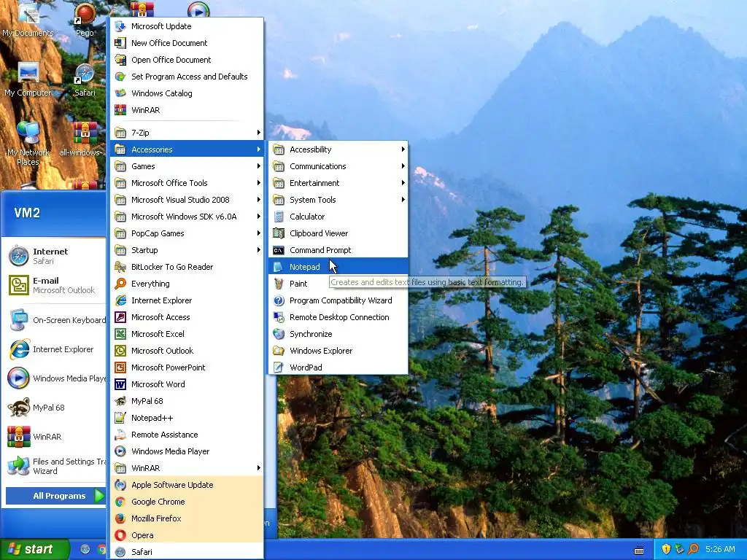Click the Calculator icon
747x560 pixels.
[279, 217]
